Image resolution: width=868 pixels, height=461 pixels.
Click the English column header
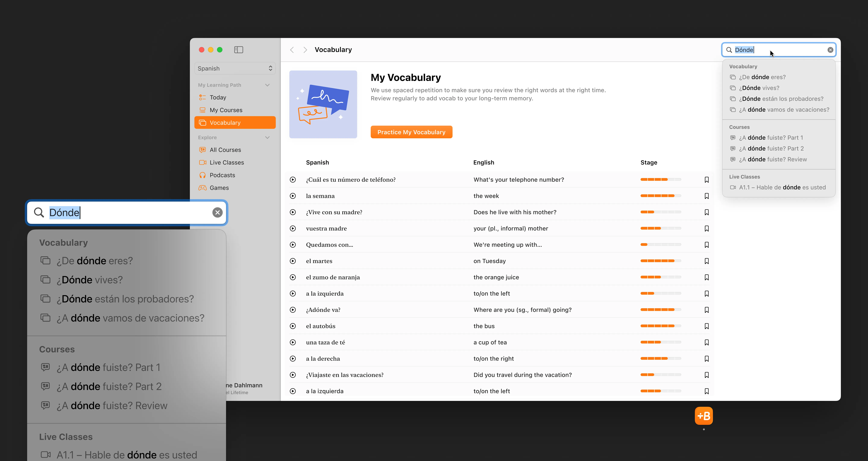[x=484, y=162]
